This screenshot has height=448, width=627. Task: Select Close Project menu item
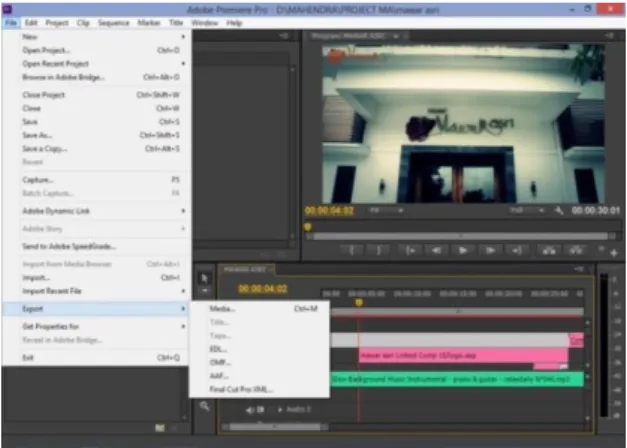pos(97,95)
